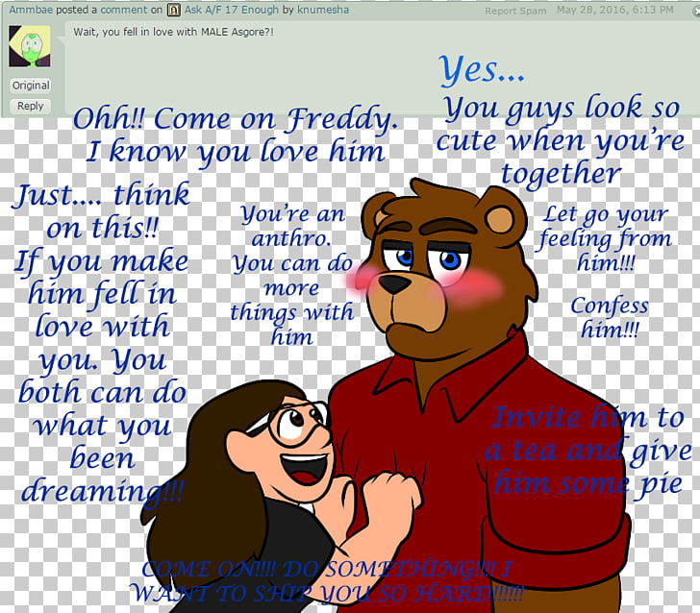Click the Original button

(x=31, y=86)
